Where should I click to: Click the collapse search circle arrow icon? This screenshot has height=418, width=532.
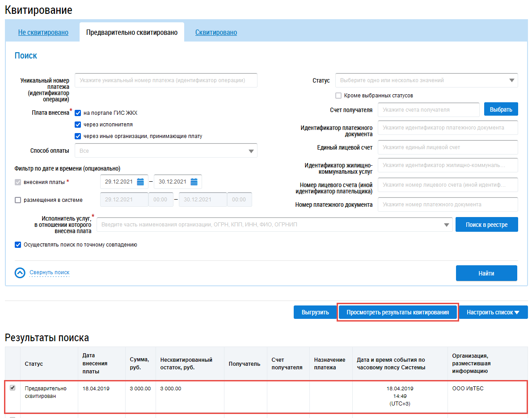pos(20,273)
